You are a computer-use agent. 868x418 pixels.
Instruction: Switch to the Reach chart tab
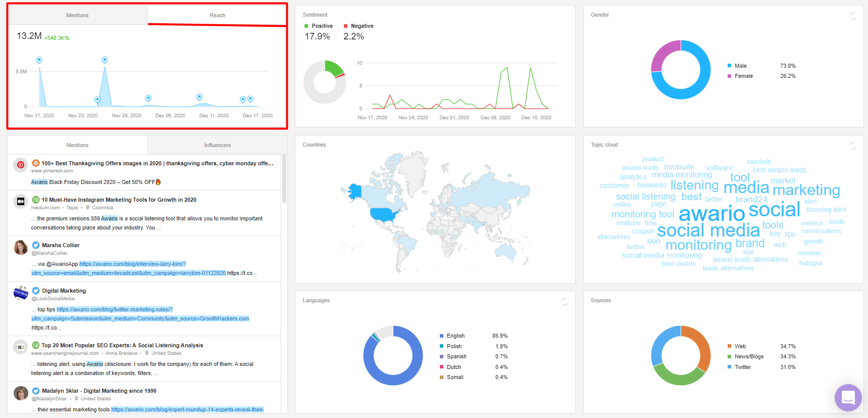coord(218,15)
